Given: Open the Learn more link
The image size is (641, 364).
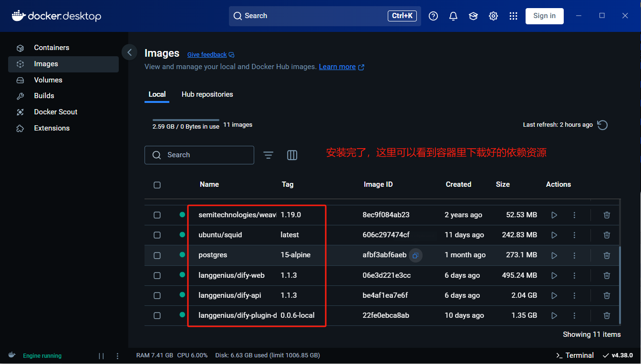Looking at the screenshot, I should tap(338, 67).
